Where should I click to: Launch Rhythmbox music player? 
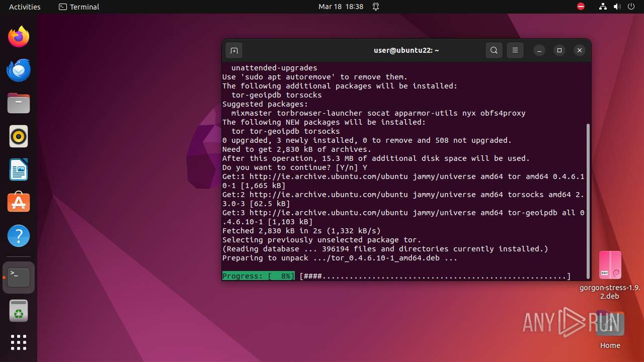tap(19, 136)
